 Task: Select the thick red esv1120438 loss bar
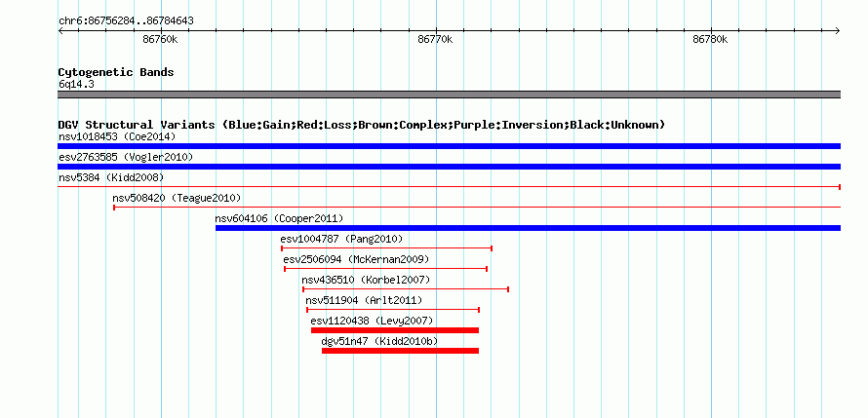point(395,330)
